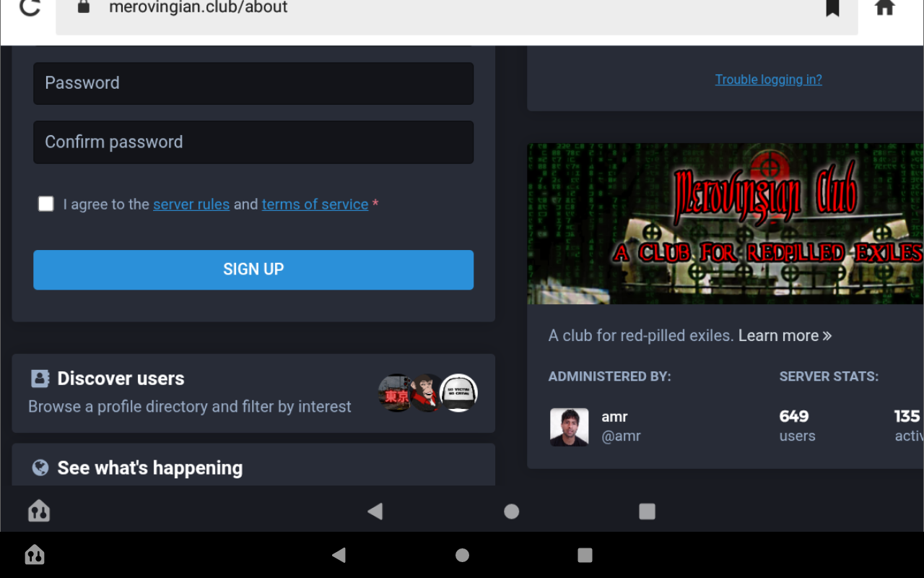The image size is (924, 578).
Task: Click the Discover users profile card icon
Action: [40, 378]
